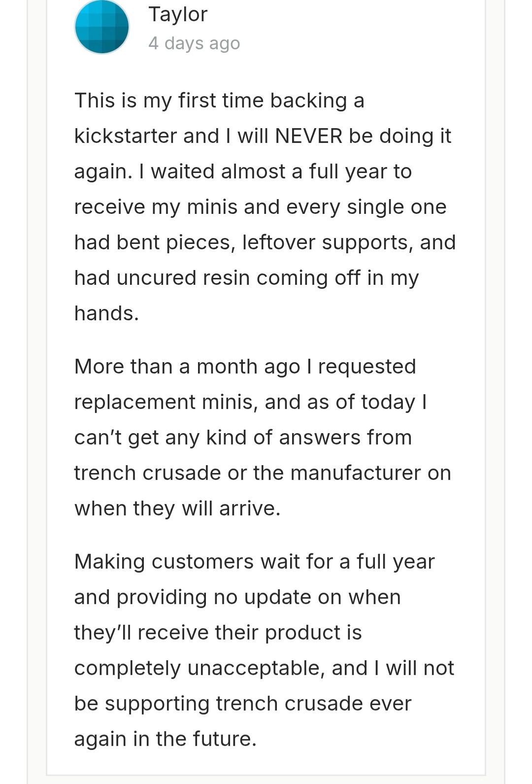The height and width of the screenshot is (784, 532).
Task: Select the final paragraph about making customers wait
Action: click(264, 650)
